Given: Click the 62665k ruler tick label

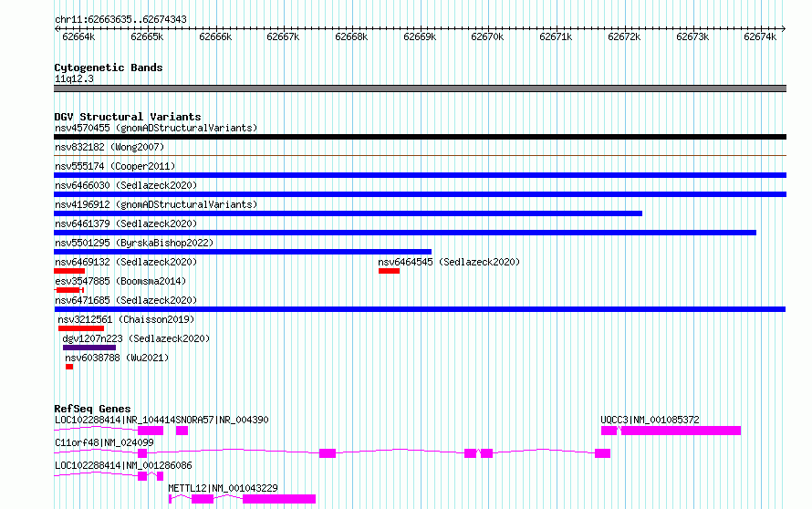Looking at the screenshot, I should pos(147,36).
